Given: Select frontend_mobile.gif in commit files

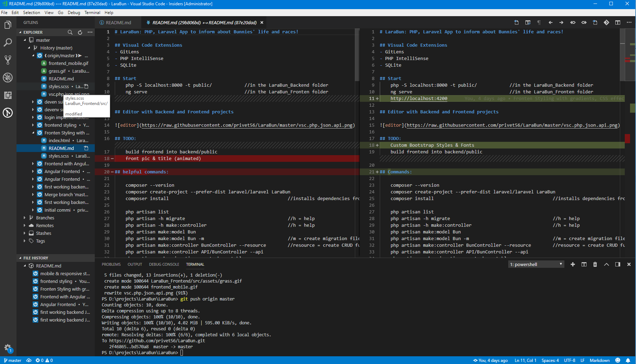Looking at the screenshot, I should [68, 63].
